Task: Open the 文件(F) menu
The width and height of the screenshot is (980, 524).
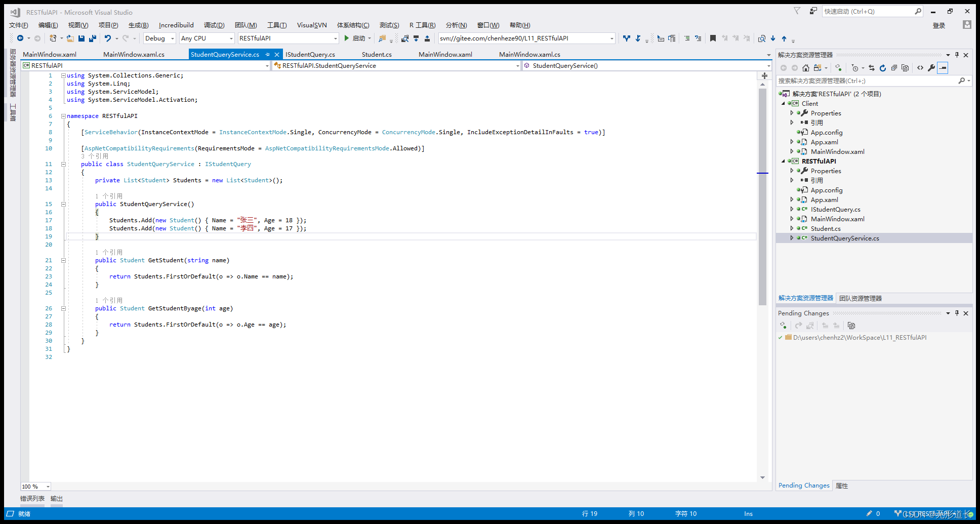Action: coord(19,25)
